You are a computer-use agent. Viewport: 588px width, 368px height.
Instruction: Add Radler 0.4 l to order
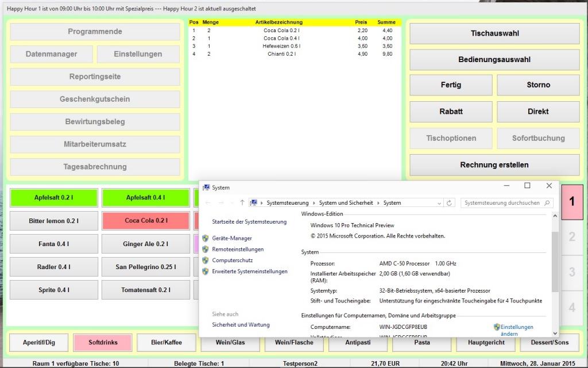[x=53, y=267]
